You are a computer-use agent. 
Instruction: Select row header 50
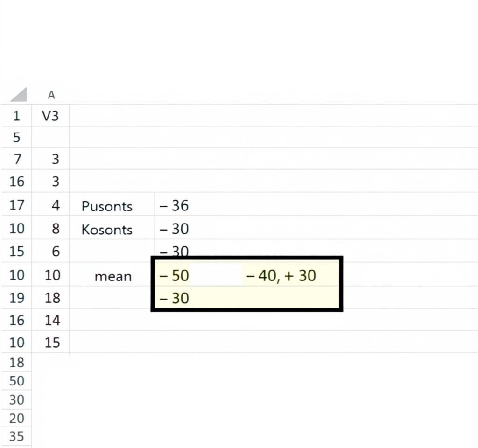coord(16,381)
